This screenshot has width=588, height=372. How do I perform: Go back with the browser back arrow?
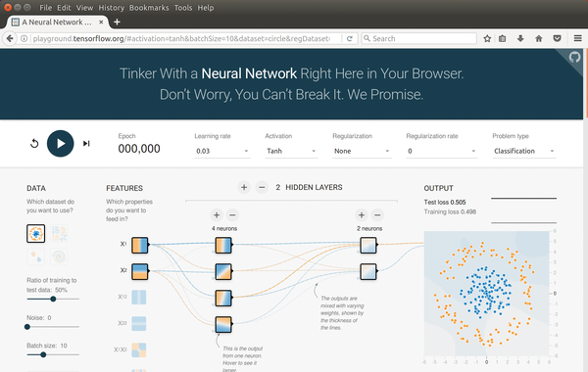tap(10, 38)
